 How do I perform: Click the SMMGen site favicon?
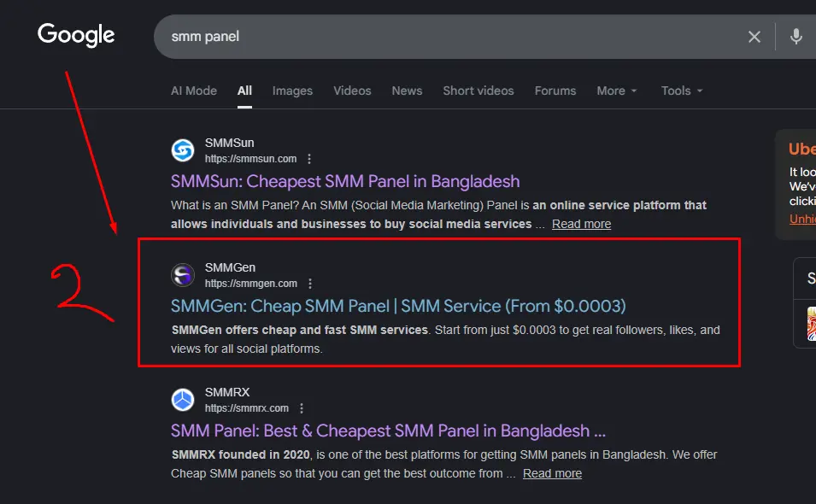183,275
